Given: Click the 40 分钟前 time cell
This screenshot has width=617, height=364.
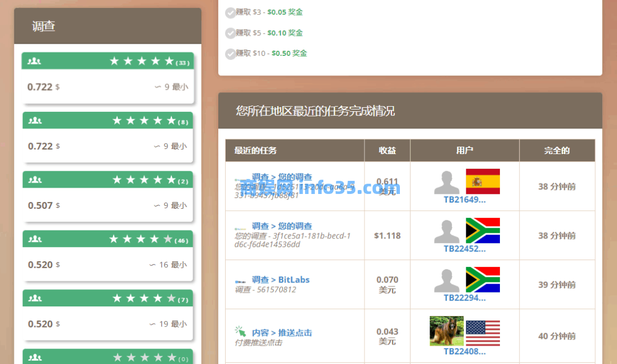Looking at the screenshot, I should [x=557, y=336].
